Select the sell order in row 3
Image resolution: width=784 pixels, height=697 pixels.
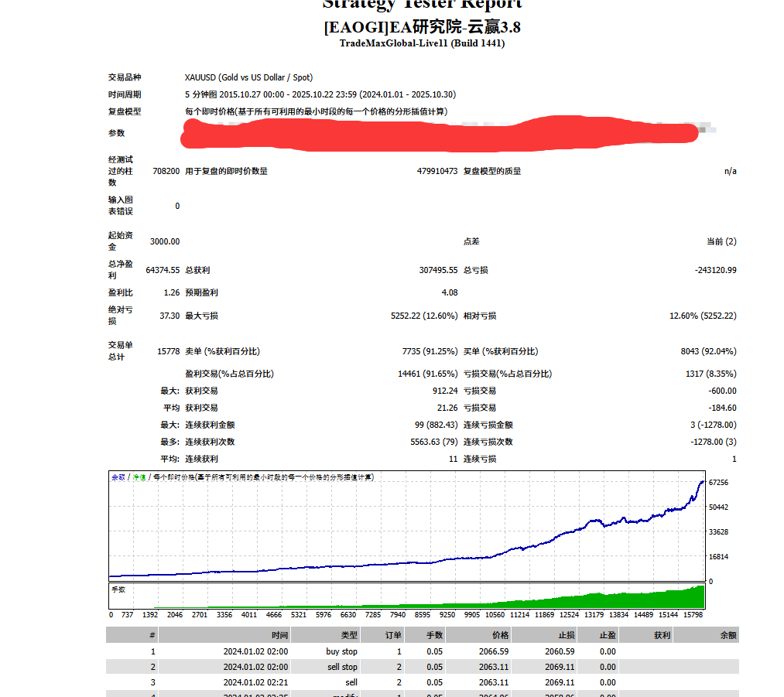(x=350, y=682)
